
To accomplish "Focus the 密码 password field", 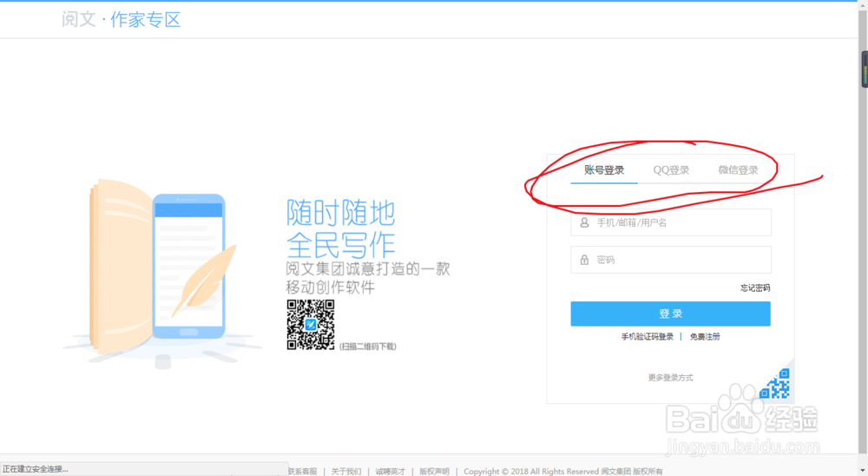I will point(671,260).
